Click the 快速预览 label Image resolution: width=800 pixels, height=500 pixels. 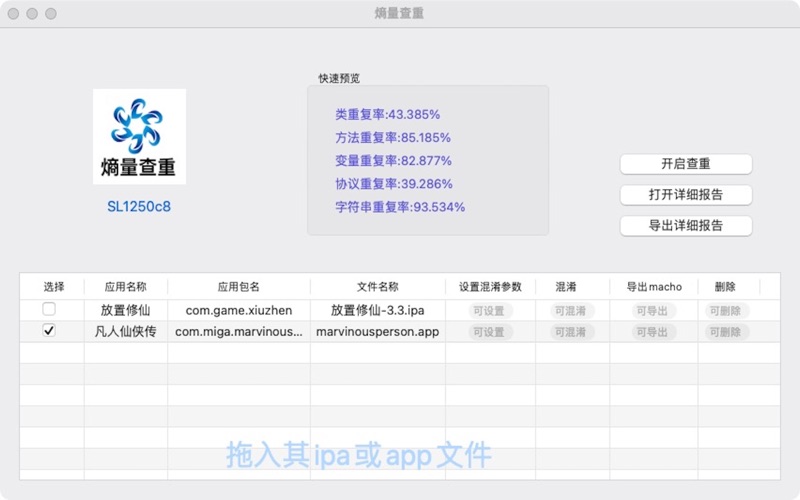(x=339, y=78)
